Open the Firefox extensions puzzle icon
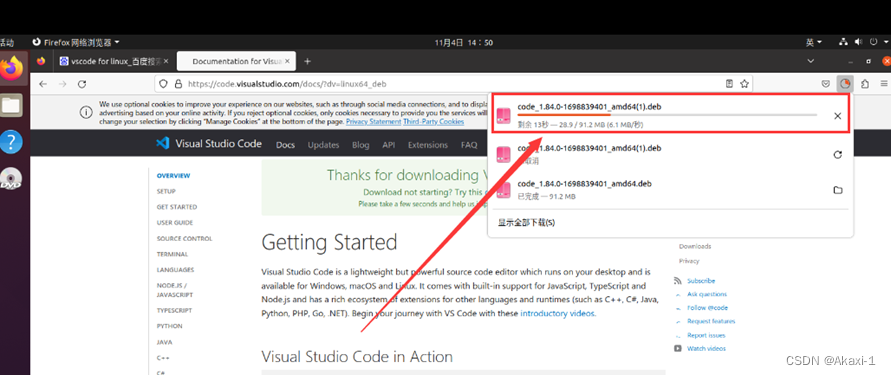Image resolution: width=891 pixels, height=375 pixels. pos(865,84)
